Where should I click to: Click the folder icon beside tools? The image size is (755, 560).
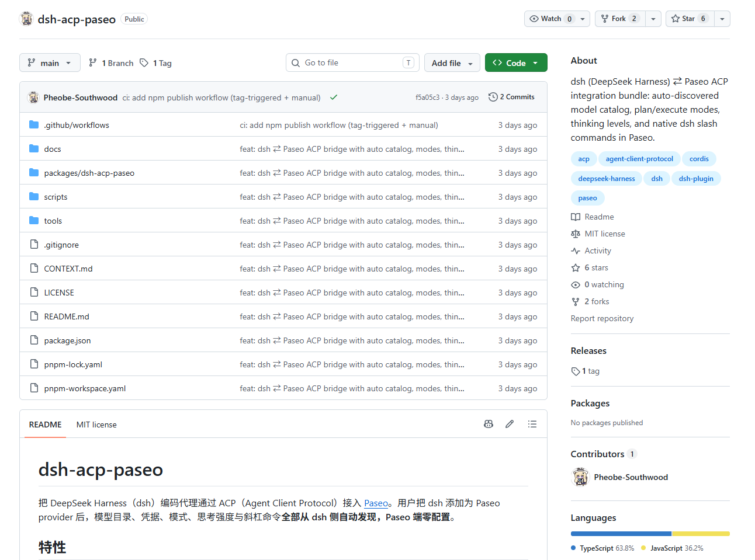34,220
